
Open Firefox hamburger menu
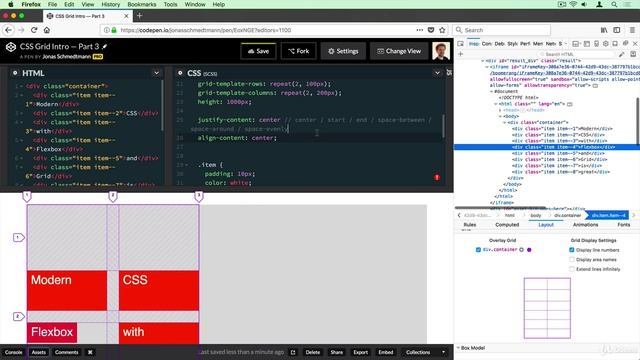click(632, 30)
